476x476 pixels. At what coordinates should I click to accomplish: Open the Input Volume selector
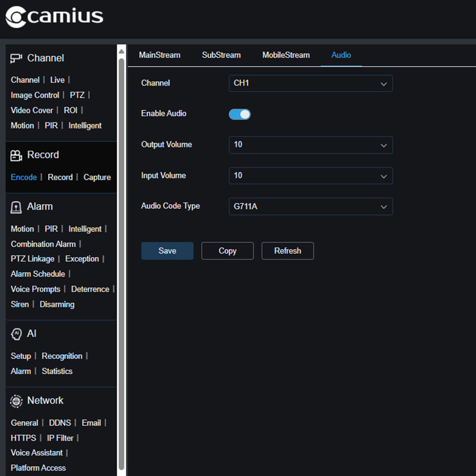tap(311, 176)
